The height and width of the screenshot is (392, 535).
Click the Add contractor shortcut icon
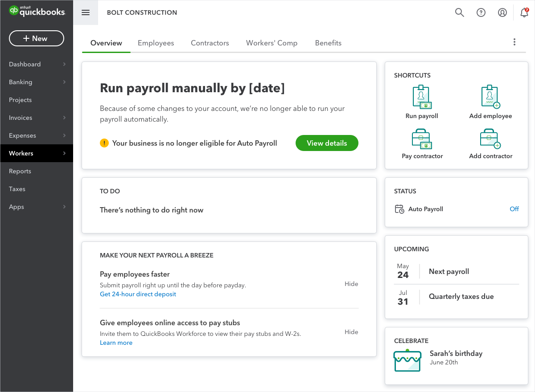pyautogui.click(x=490, y=139)
